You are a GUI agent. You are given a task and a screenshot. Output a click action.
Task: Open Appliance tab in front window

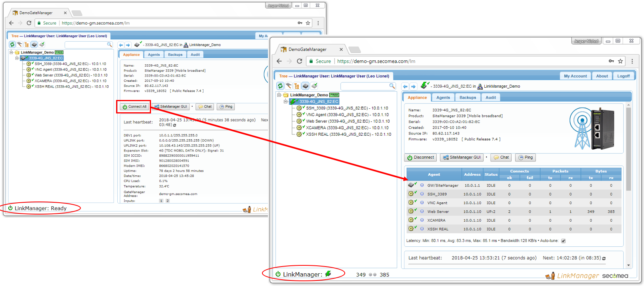click(x=417, y=97)
